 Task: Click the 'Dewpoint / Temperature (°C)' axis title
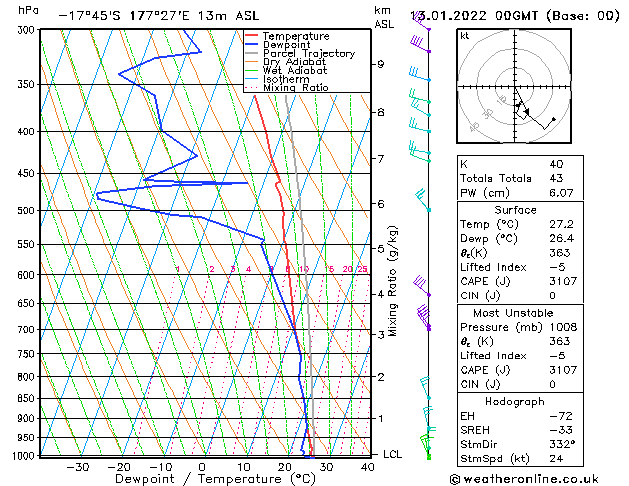(215, 479)
